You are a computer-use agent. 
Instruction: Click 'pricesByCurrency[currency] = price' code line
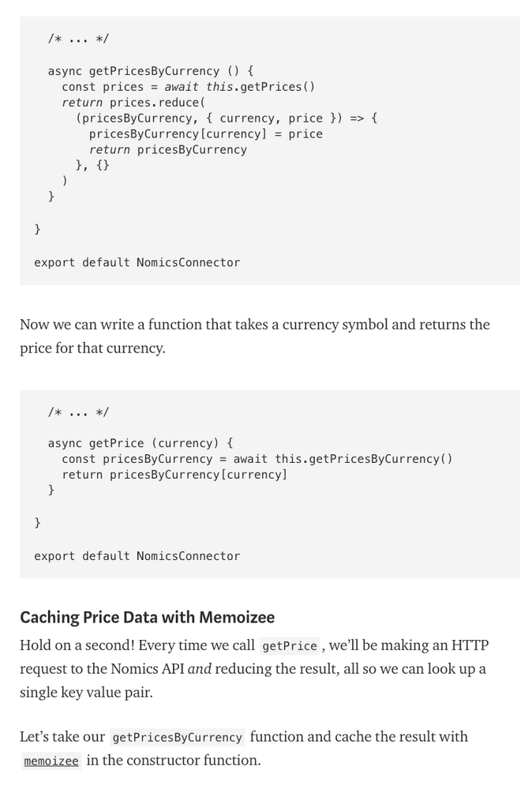(205, 134)
